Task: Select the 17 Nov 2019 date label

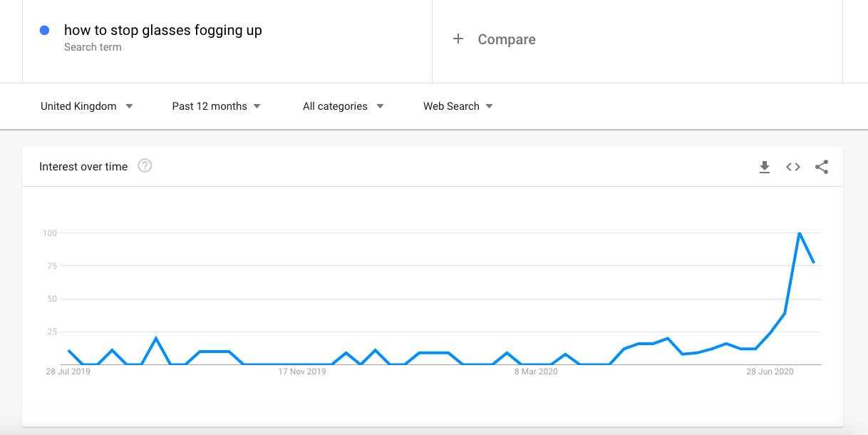Action: tap(302, 372)
